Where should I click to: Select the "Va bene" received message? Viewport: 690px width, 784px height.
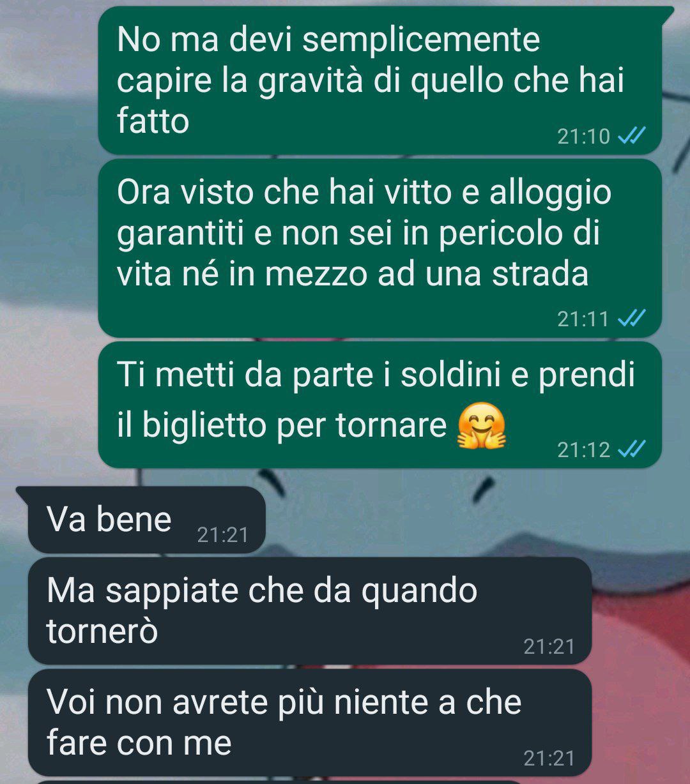[x=146, y=520]
